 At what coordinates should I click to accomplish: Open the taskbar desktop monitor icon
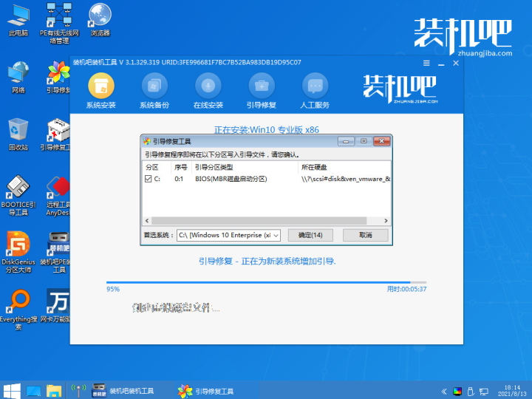pyautogui.click(x=33, y=391)
